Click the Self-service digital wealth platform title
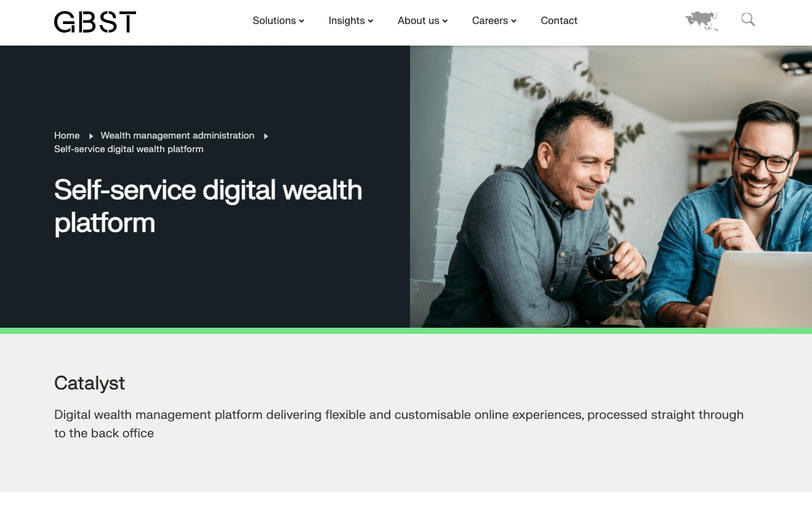 [208, 206]
